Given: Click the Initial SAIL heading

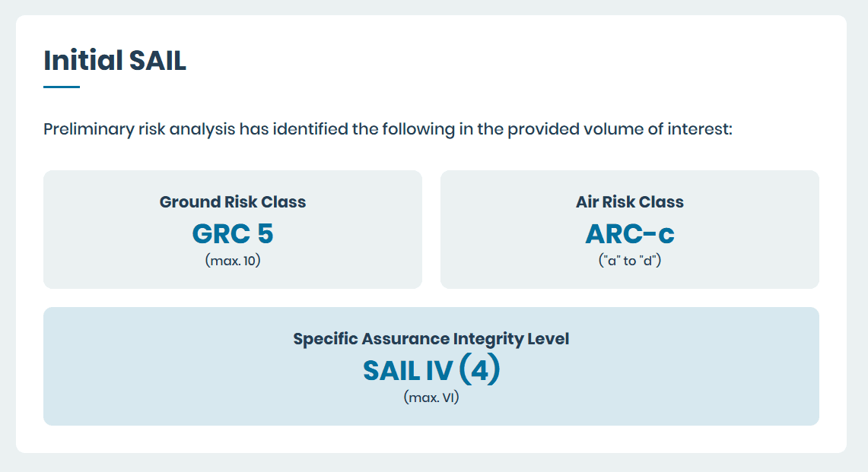Looking at the screenshot, I should pos(115,60).
